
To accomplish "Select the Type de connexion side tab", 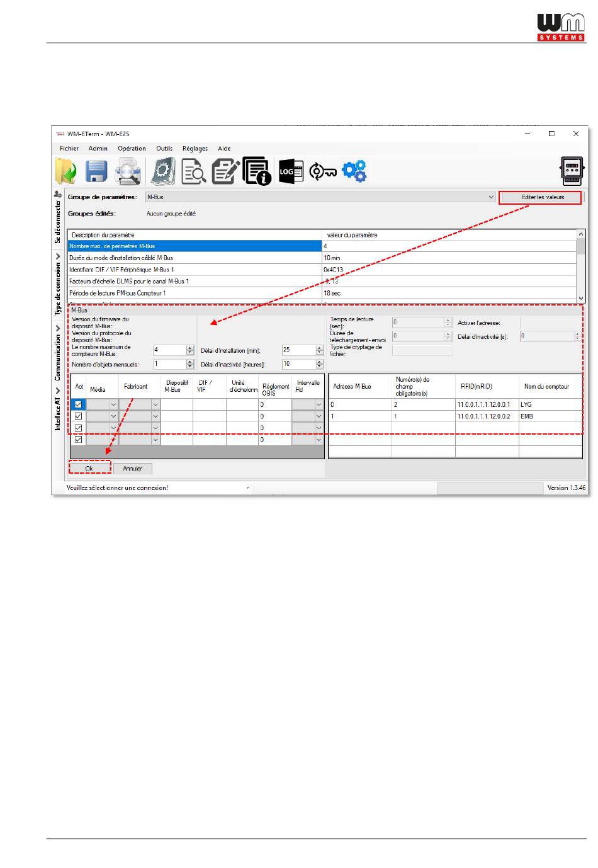I will tap(58, 288).
